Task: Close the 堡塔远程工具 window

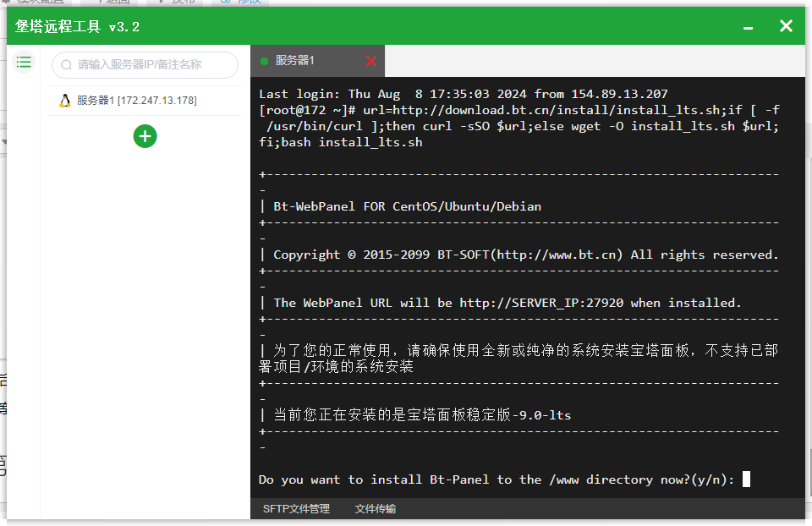Action: (x=786, y=26)
